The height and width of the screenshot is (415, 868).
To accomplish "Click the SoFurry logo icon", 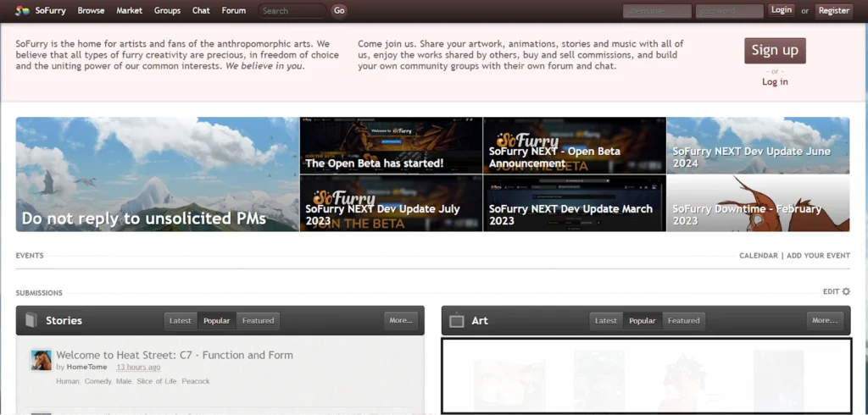I will click(x=22, y=11).
